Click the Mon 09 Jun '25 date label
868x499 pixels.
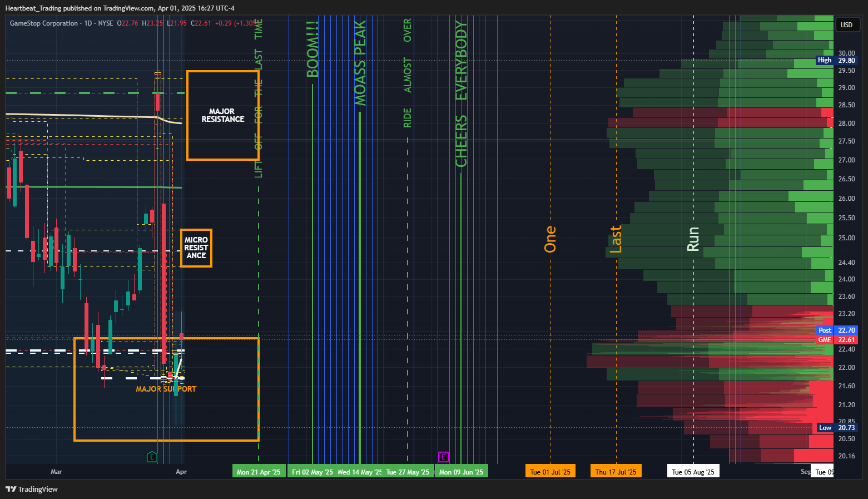[461, 471]
